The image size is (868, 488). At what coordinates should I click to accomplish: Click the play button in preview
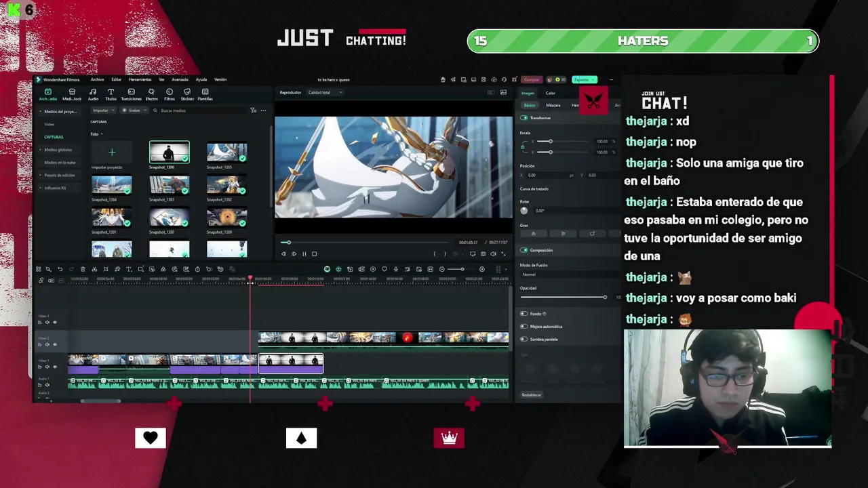tap(294, 254)
